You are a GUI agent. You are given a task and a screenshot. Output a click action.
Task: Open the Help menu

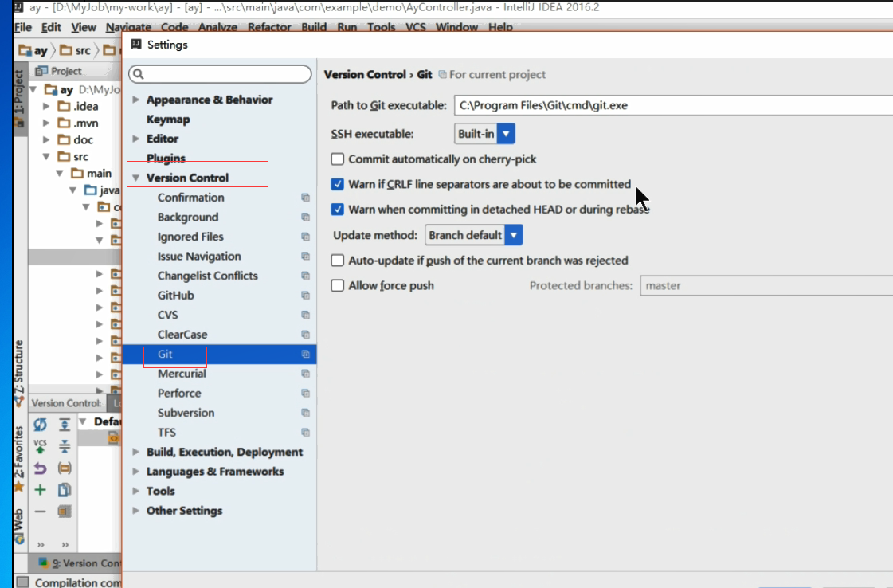pyautogui.click(x=500, y=27)
